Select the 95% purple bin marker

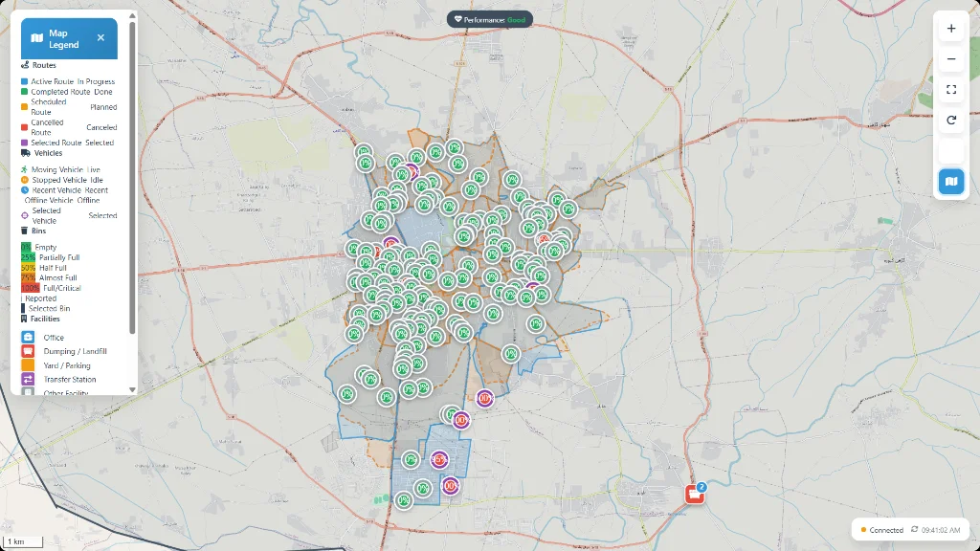coord(439,460)
